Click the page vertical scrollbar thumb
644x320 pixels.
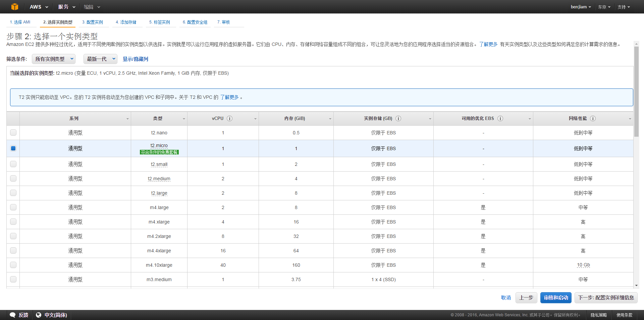click(x=636, y=91)
